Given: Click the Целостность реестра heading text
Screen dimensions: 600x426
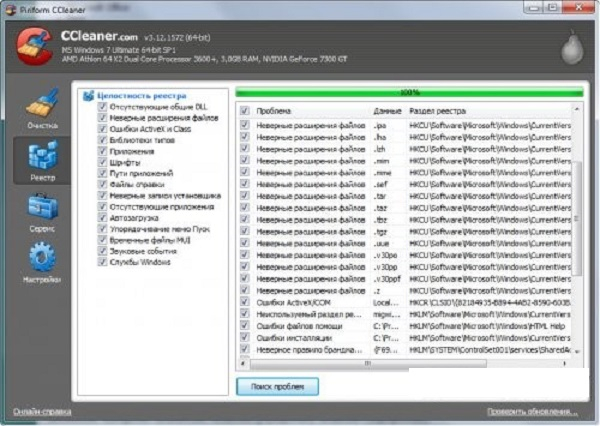Looking at the screenshot, I should click(142, 96).
